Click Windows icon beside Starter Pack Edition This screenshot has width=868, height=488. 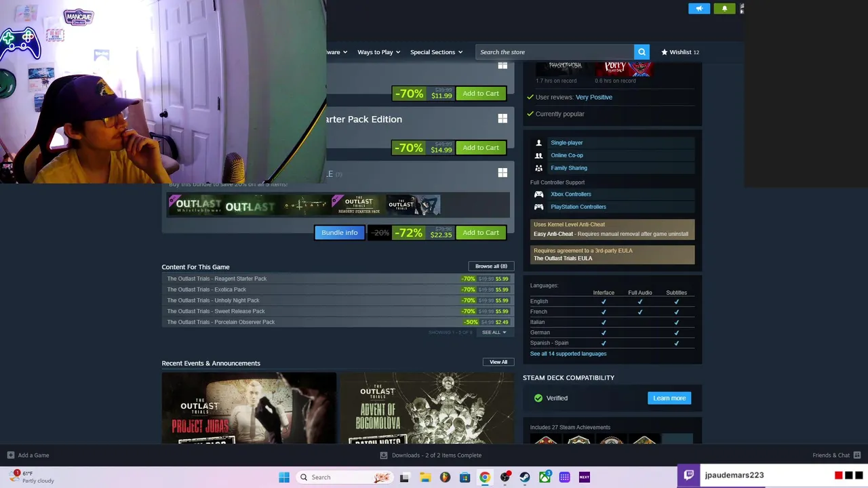(x=502, y=119)
